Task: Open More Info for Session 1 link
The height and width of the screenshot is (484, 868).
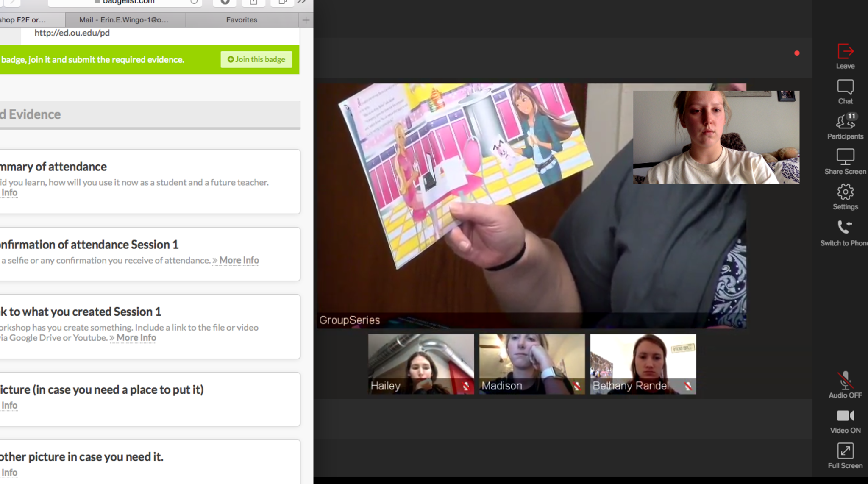Action: 136,338
